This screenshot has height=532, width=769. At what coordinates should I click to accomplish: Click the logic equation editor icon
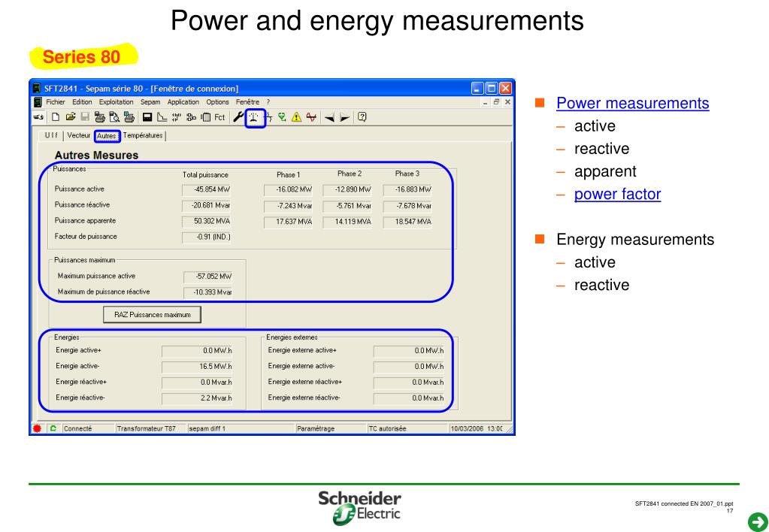[x=191, y=117]
